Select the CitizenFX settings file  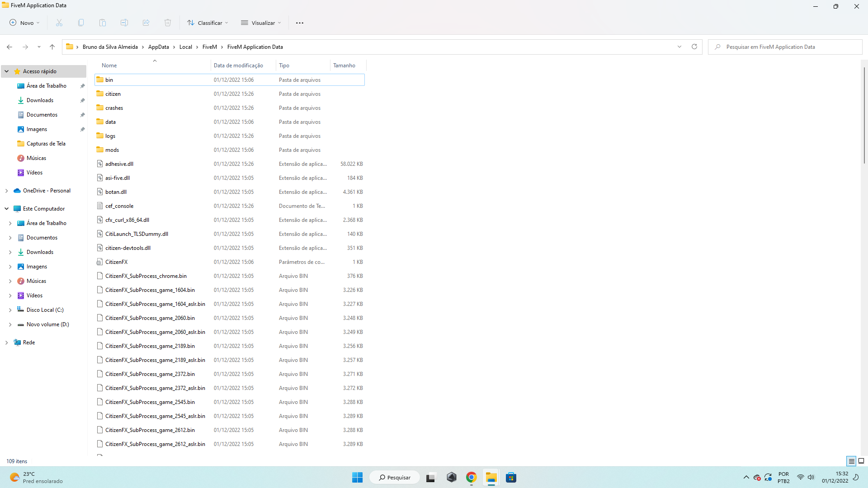[230, 262]
